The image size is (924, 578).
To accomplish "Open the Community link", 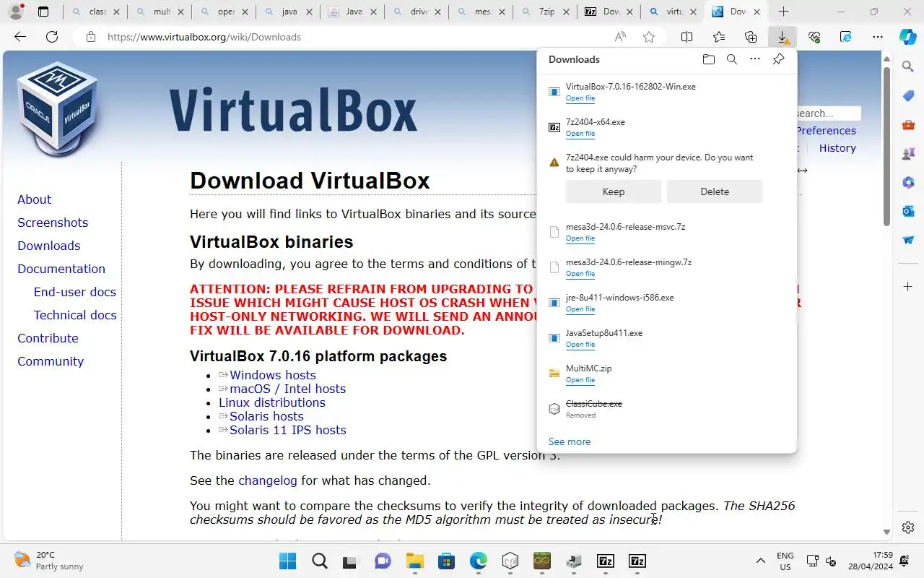I will click(x=51, y=361).
